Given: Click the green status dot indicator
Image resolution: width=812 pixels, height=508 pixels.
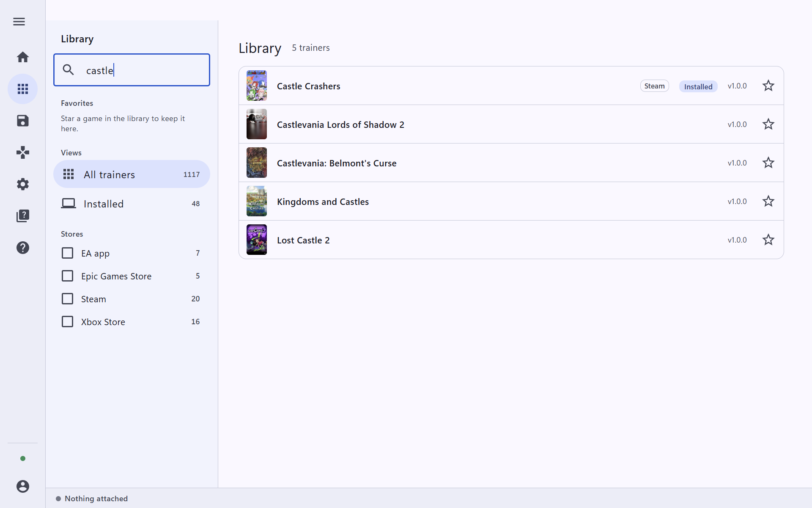Looking at the screenshot, I should (x=23, y=458).
